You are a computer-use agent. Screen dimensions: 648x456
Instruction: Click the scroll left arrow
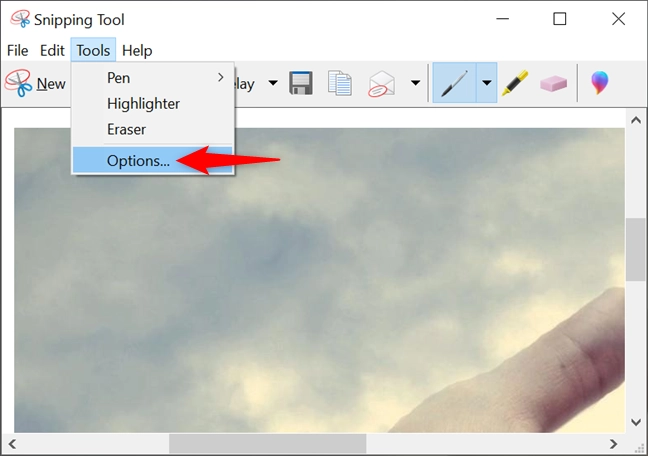coord(12,444)
